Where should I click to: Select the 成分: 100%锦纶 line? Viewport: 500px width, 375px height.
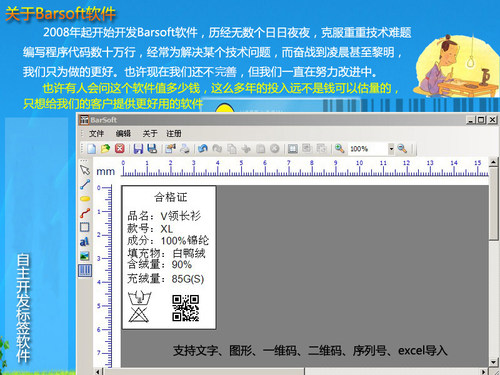[168, 240]
